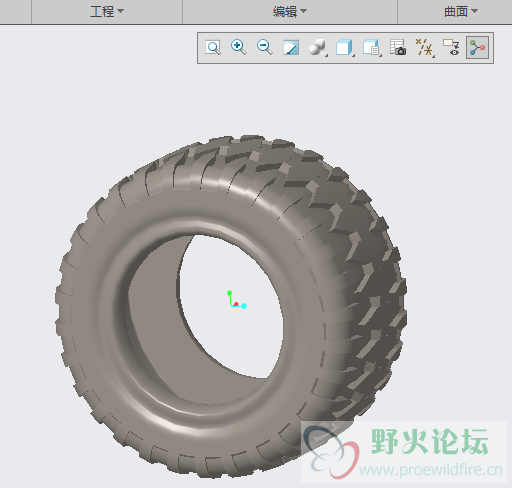This screenshot has width=512, height=488.
Task: Click the Refit view icon
Action: click(213, 48)
